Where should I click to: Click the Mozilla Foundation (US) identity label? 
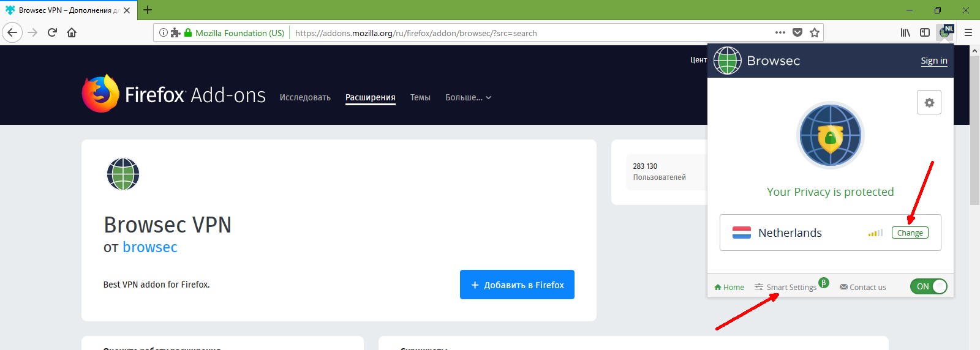pos(239,33)
